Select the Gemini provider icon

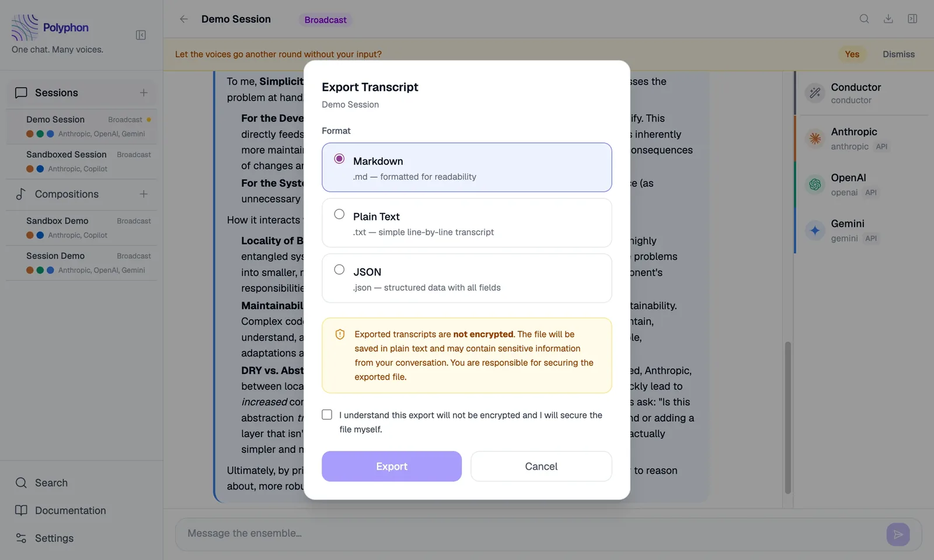tap(814, 230)
